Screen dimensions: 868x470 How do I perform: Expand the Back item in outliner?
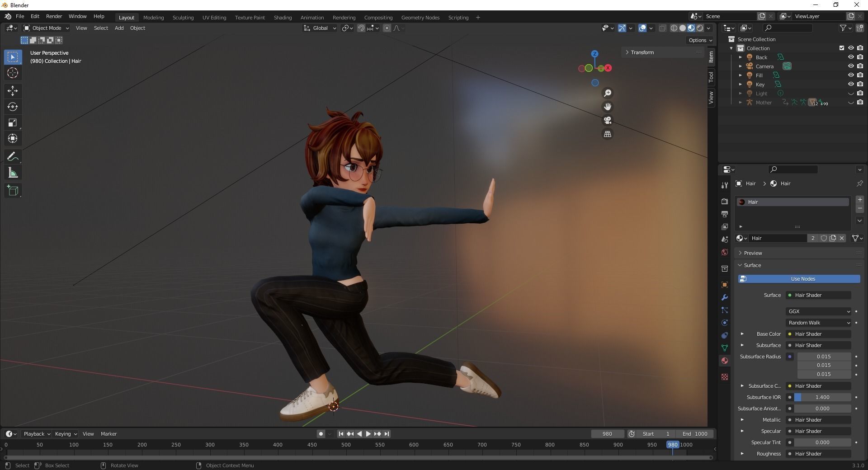coord(740,57)
